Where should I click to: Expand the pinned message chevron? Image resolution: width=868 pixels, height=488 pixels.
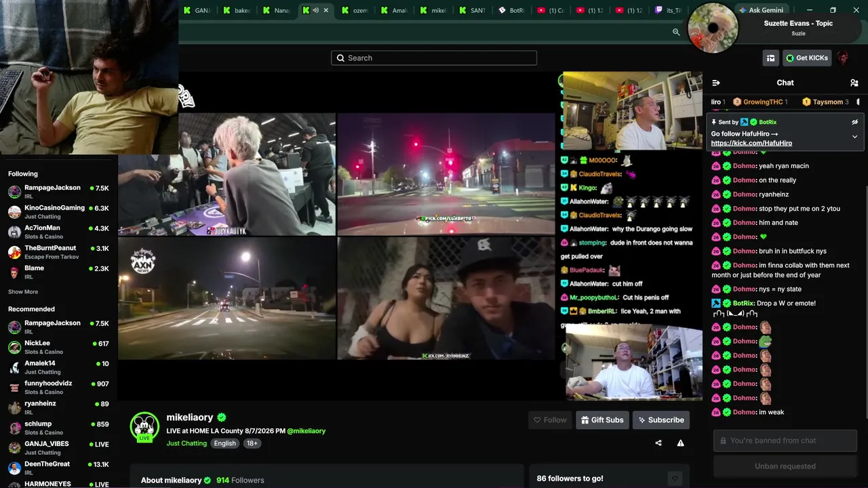pos(854,136)
